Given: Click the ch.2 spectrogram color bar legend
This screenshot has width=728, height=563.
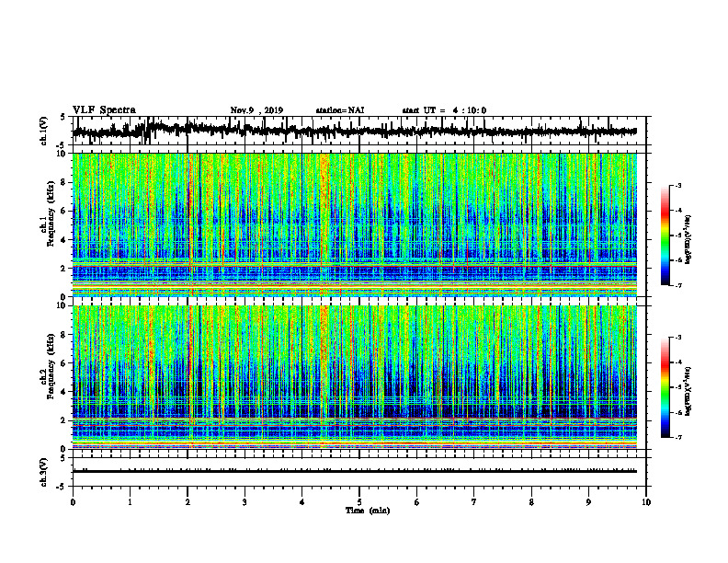Looking at the screenshot, I should 665,387.
